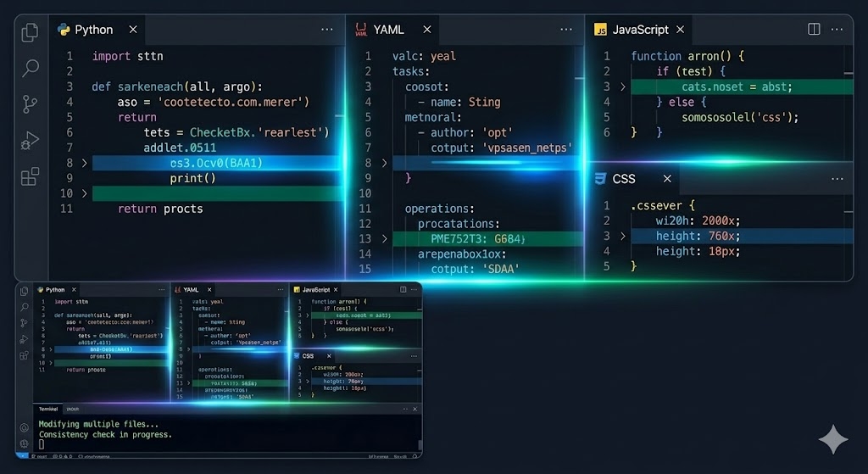Close the YAML tab in the large editor
Image resolution: width=868 pixels, height=474 pixels.
(427, 30)
